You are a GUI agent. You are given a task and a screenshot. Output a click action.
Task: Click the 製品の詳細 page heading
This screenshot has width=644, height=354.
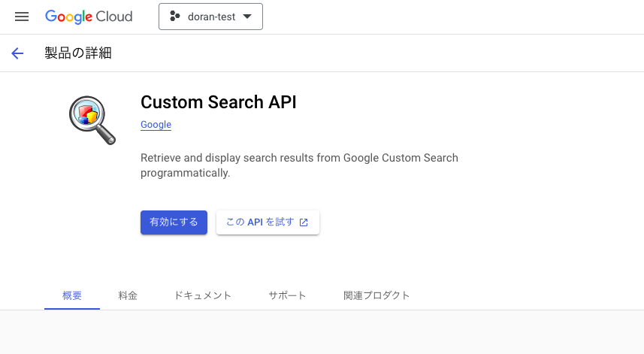coord(78,53)
